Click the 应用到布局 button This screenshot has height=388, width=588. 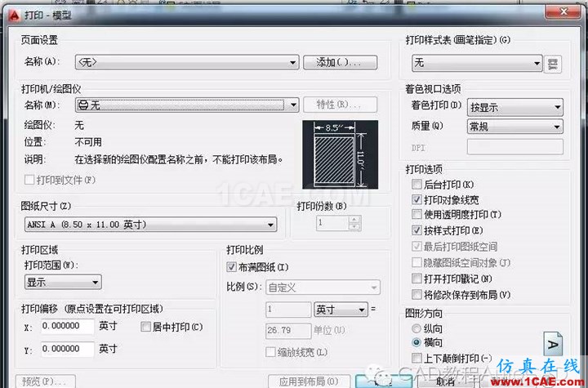point(310,381)
